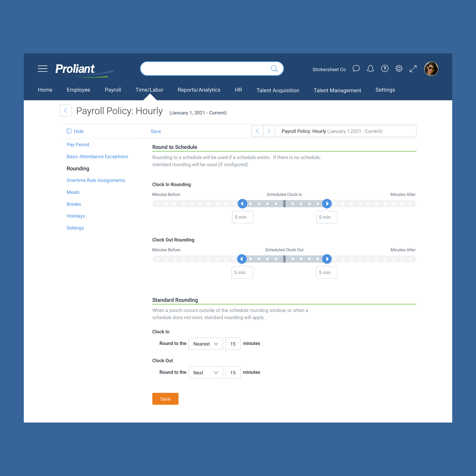The height and width of the screenshot is (476, 476).
Task: Click the Clock Out 15 minutes field
Action: coord(233,373)
